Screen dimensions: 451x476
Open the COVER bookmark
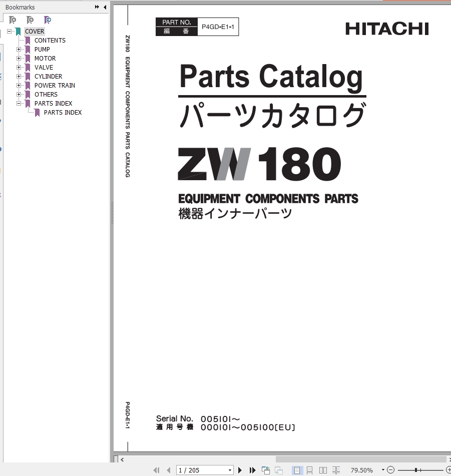click(x=35, y=31)
